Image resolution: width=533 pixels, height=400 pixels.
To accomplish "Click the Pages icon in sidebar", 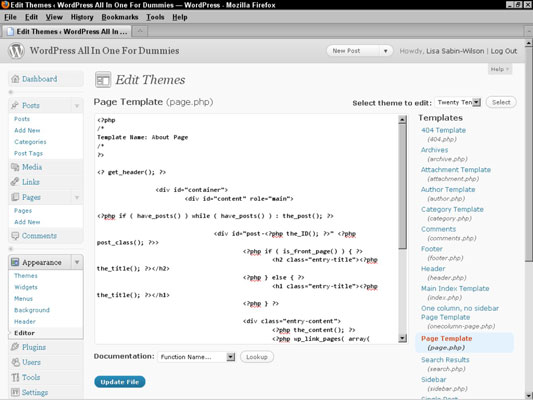I will click(15, 197).
